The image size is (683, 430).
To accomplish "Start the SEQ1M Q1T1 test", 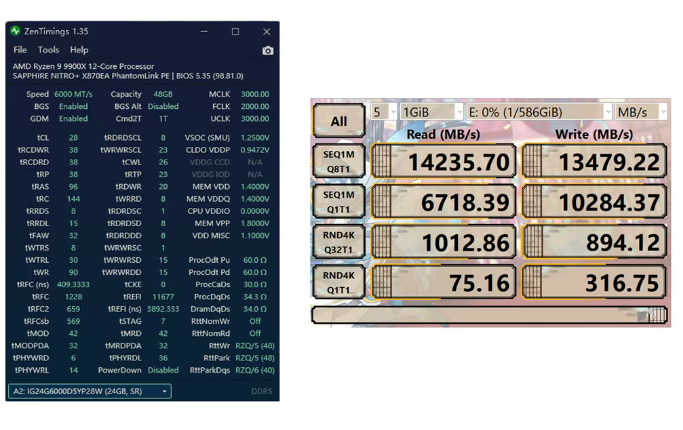I will tap(339, 202).
